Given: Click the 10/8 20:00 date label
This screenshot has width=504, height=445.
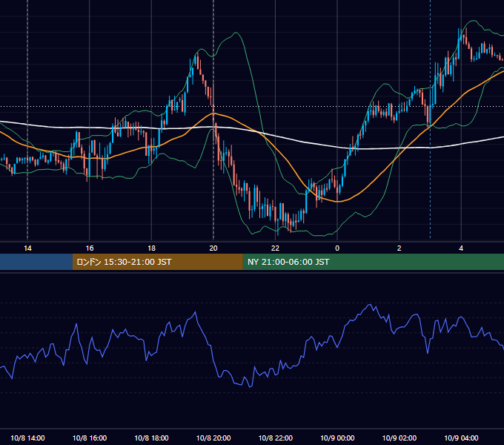Looking at the screenshot, I should point(213,438).
